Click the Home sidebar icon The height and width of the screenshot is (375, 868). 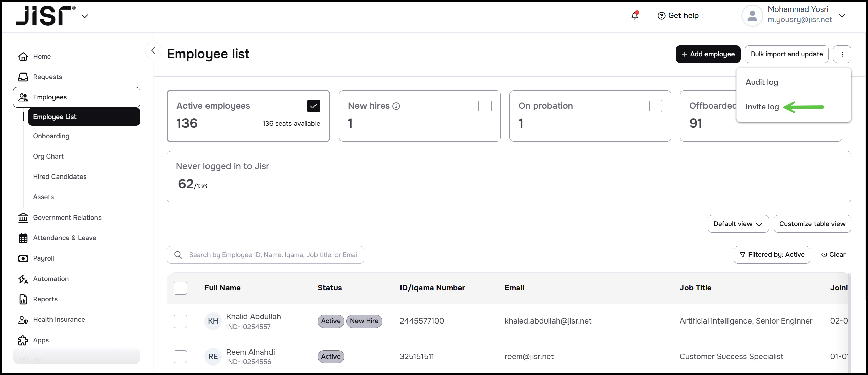click(x=23, y=57)
